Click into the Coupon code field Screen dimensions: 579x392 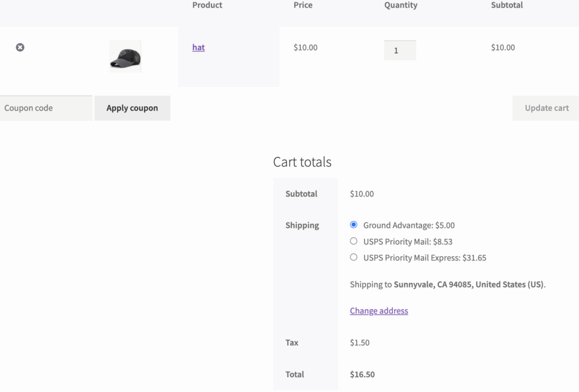46,108
